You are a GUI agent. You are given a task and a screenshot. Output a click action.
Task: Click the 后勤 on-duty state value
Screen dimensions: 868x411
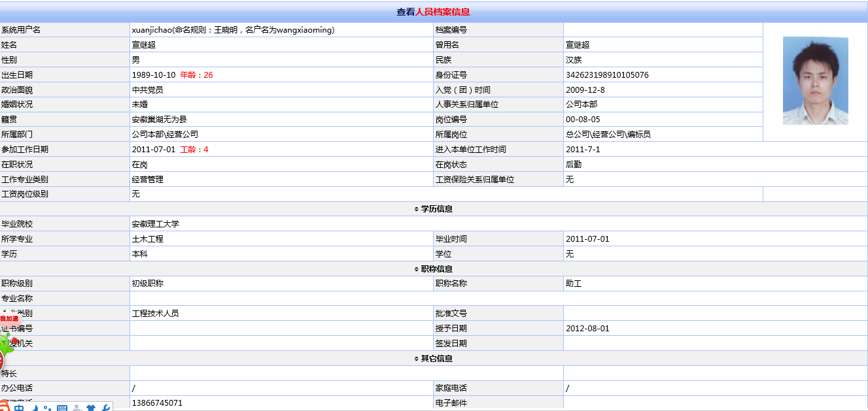tap(574, 165)
